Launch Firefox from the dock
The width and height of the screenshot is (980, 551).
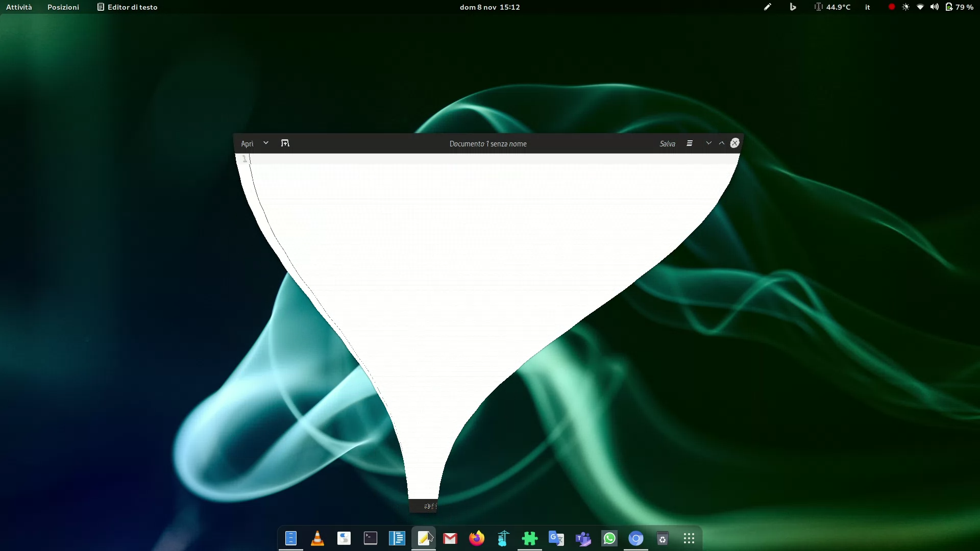(477, 538)
